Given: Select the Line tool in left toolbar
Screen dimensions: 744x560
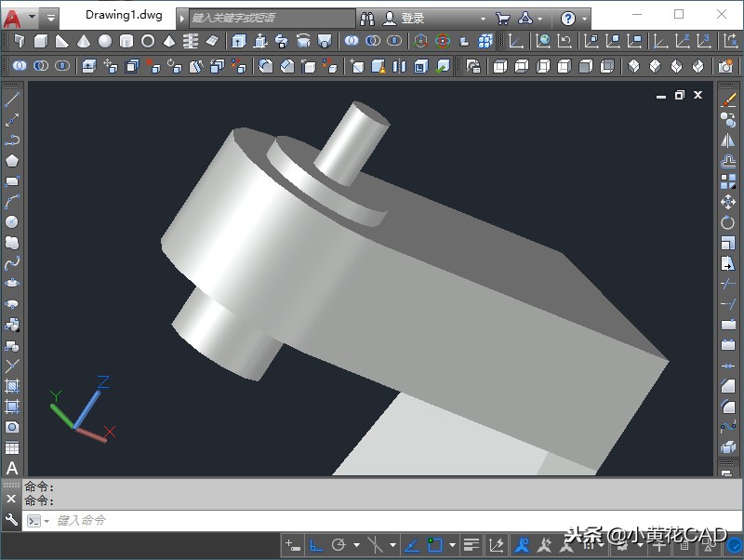Looking at the screenshot, I should [12, 100].
